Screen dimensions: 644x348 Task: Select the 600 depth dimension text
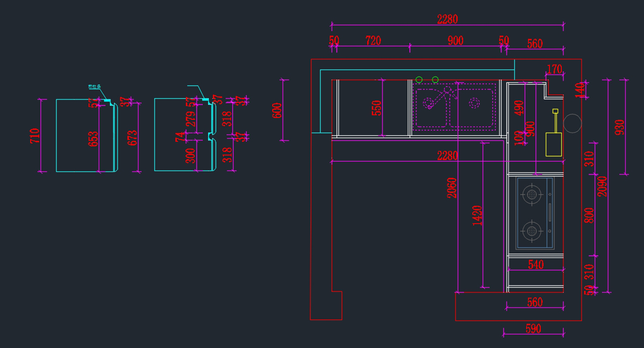tap(277, 111)
